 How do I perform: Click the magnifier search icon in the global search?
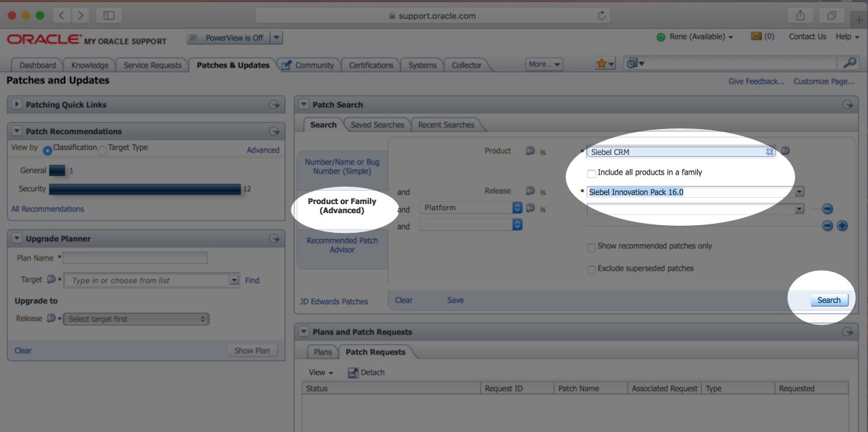850,63
